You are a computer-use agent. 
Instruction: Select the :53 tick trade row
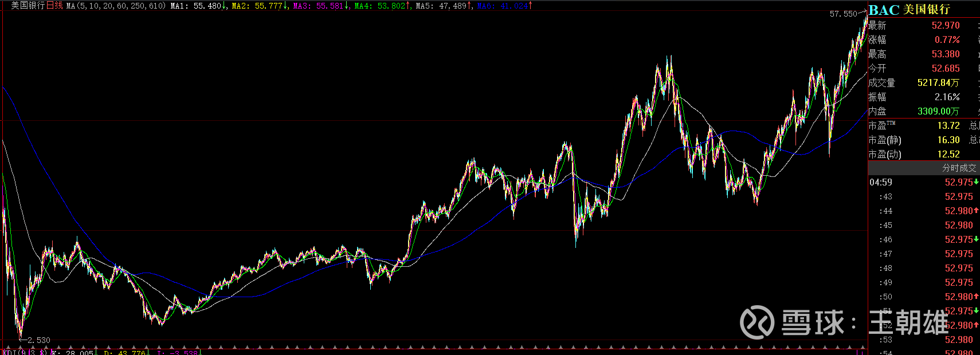pyautogui.click(x=924, y=340)
